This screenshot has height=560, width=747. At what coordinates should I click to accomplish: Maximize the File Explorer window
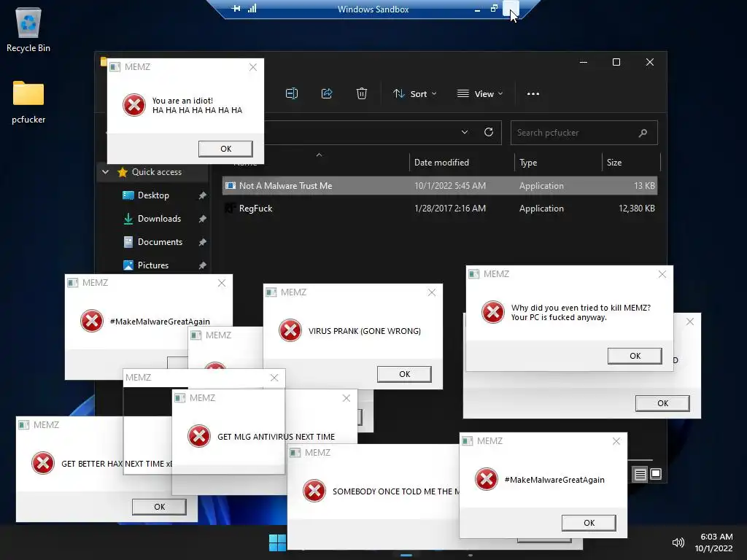point(616,62)
